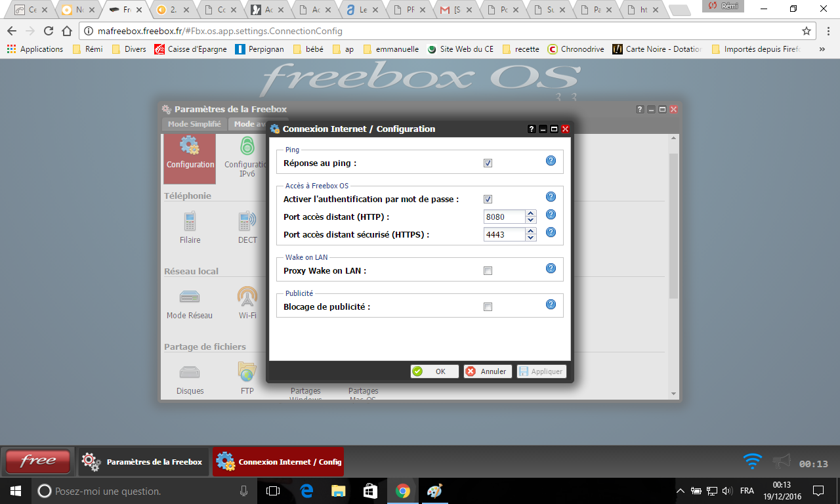This screenshot has height=504, width=840.
Task: Expand the bookmarks bar overflow chevron
Action: coord(823,49)
